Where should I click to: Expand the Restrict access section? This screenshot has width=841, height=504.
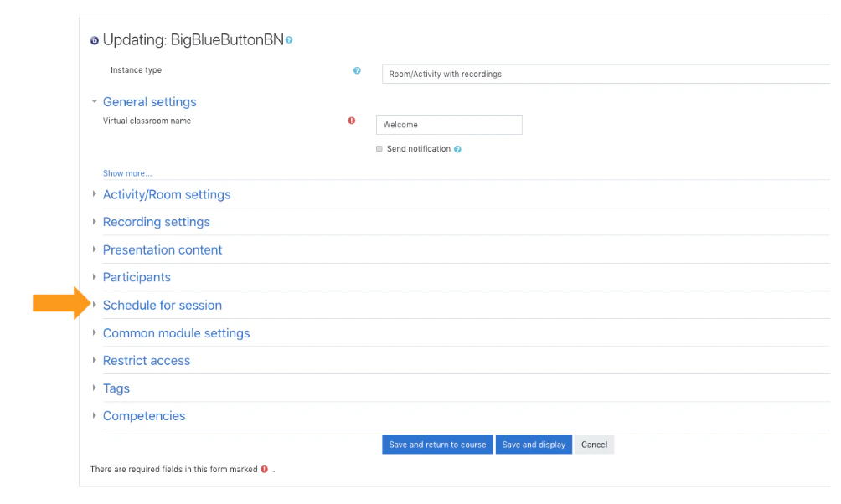click(x=147, y=360)
